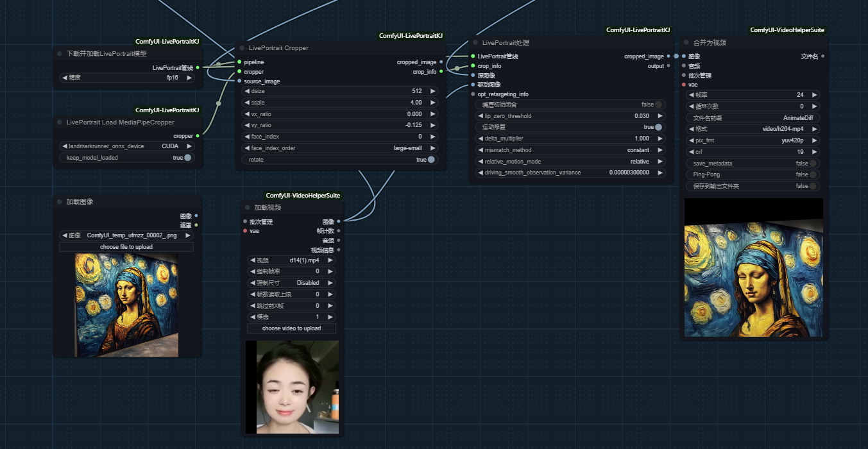Open the 精度 fp16 combo selector
This screenshot has width=868, height=449.
click(x=126, y=78)
